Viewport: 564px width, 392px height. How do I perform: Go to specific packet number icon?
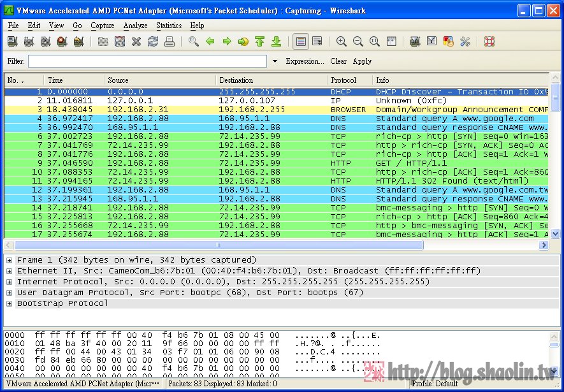[x=243, y=41]
